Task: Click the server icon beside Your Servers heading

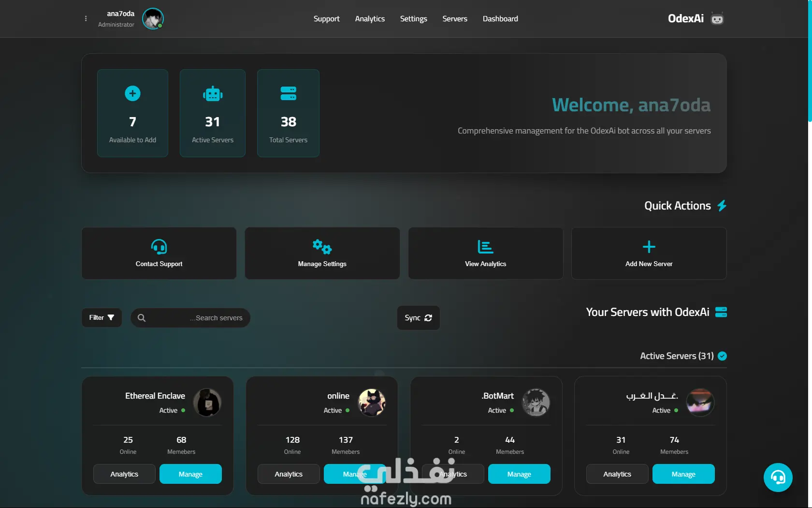Action: (721, 312)
